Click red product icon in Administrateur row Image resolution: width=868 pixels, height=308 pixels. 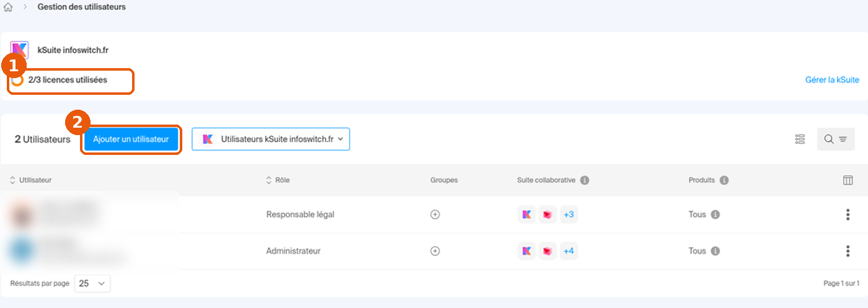pos(547,251)
